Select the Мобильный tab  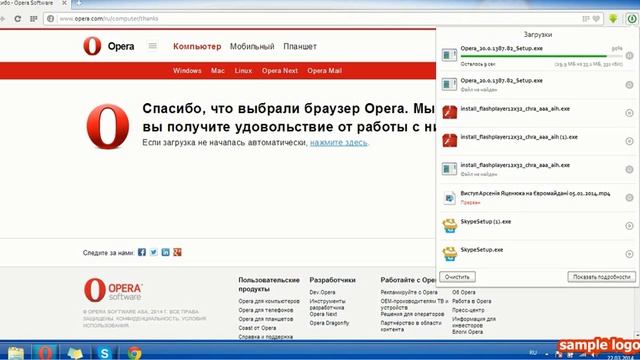click(x=252, y=47)
